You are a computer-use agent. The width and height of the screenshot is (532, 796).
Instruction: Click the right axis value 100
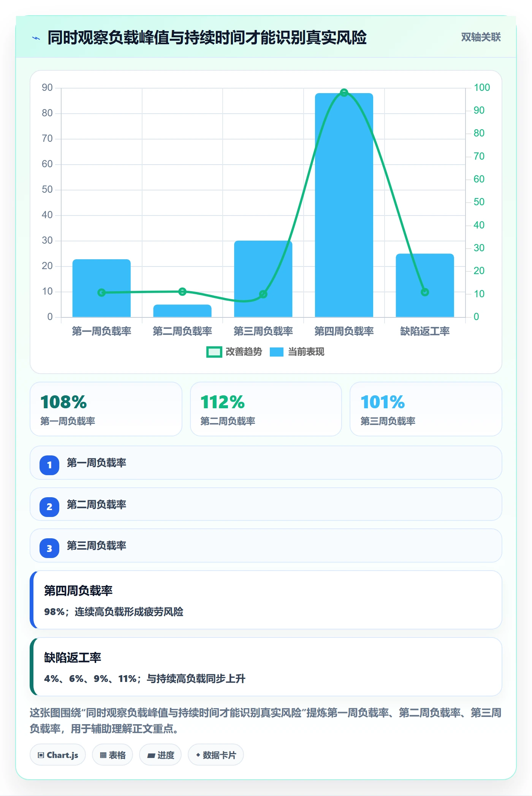(x=482, y=87)
